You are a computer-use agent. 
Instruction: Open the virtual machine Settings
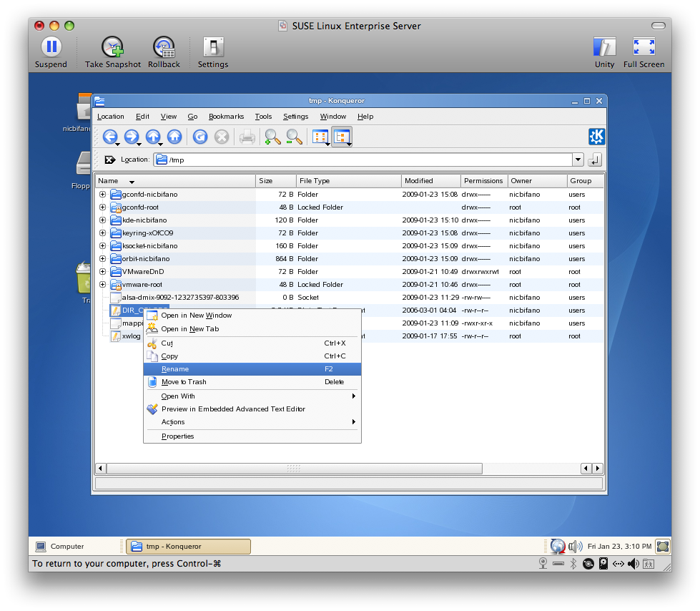tap(213, 53)
